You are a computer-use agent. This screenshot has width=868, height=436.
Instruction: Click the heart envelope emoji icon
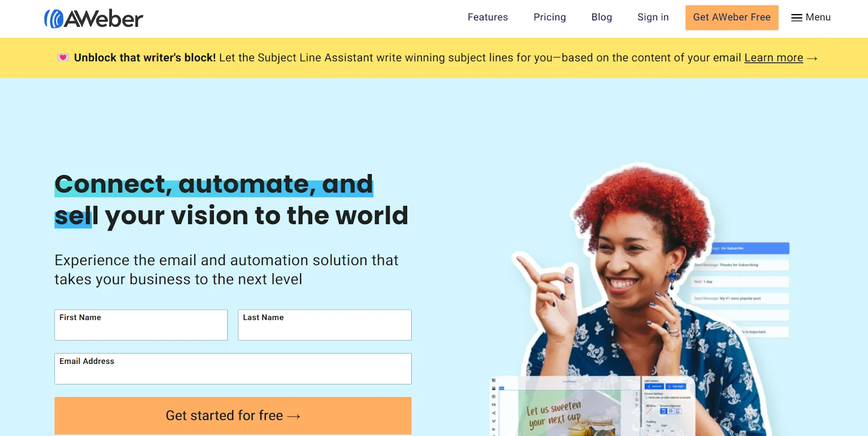(63, 57)
